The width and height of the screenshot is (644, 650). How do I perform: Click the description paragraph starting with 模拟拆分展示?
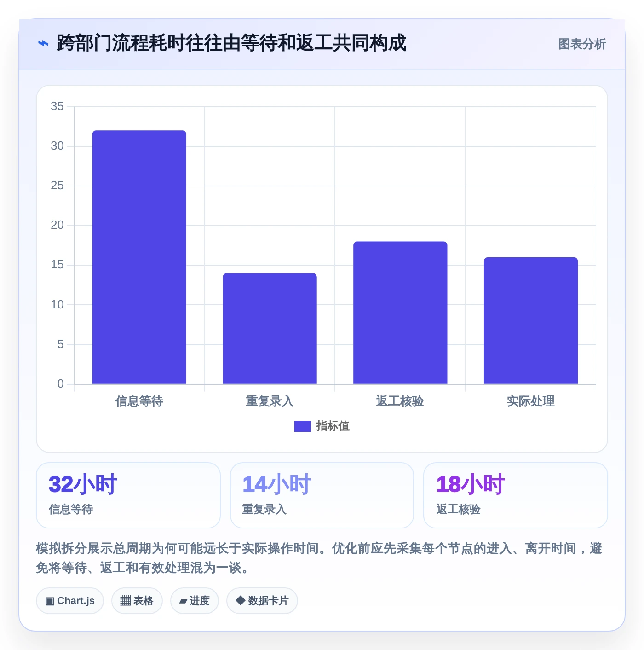[319, 558]
